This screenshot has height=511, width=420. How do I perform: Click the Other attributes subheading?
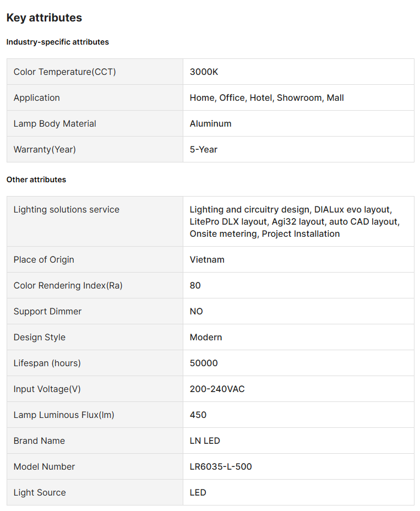point(36,180)
